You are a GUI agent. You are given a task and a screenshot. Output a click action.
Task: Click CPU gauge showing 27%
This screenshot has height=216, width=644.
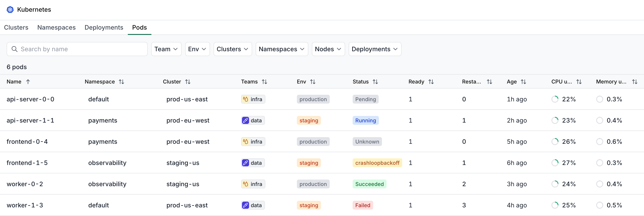(555, 163)
